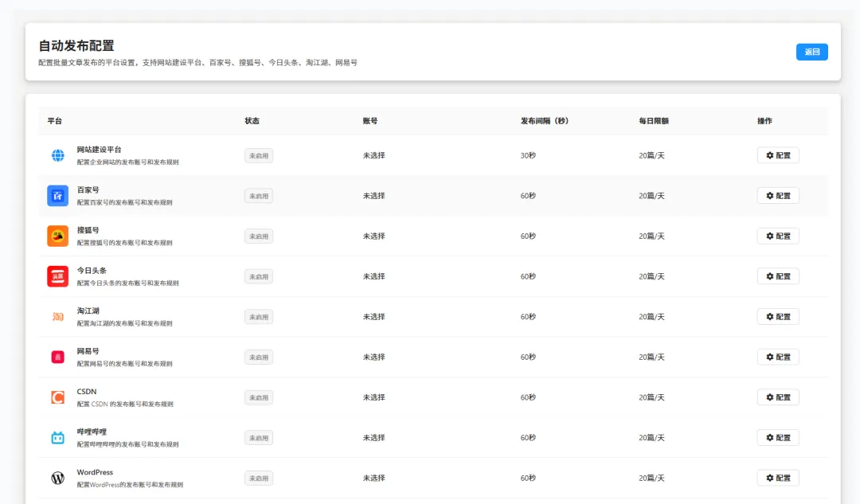The image size is (860, 504).
Task: Click the 状态 column header
Action: pos(252,121)
